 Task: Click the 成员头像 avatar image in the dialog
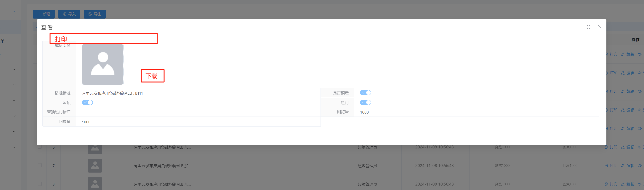pos(102,65)
